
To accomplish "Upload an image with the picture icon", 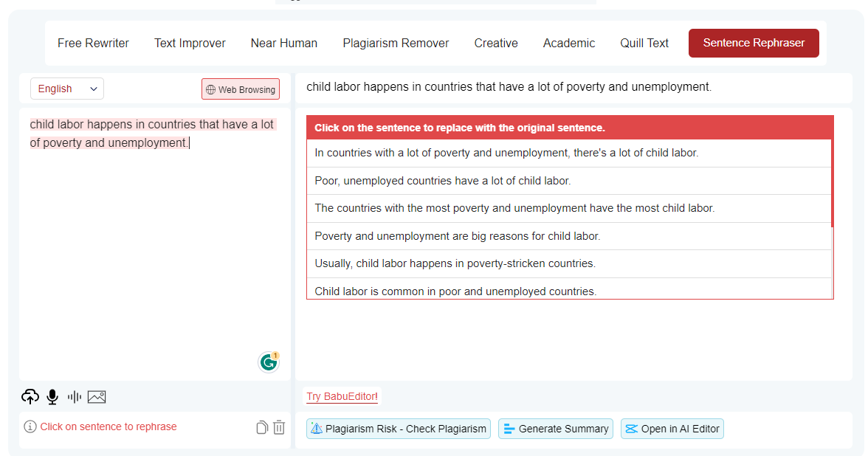I will click(x=96, y=397).
